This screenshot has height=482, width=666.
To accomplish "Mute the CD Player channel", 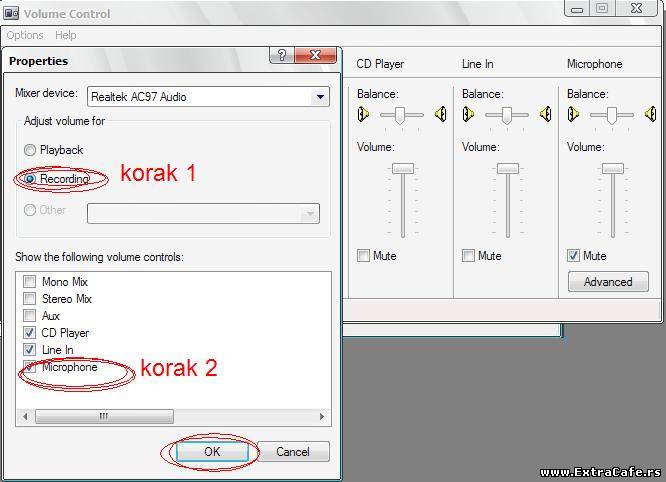I will 364,256.
